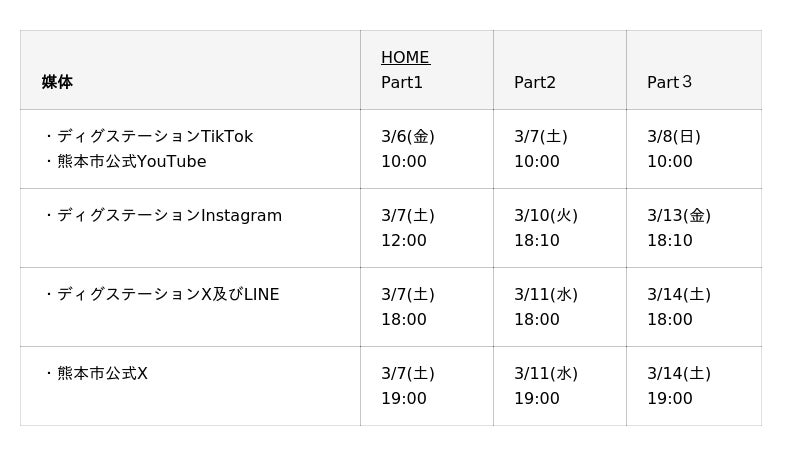Click the ディグステーションInstagram row label

tap(169, 216)
